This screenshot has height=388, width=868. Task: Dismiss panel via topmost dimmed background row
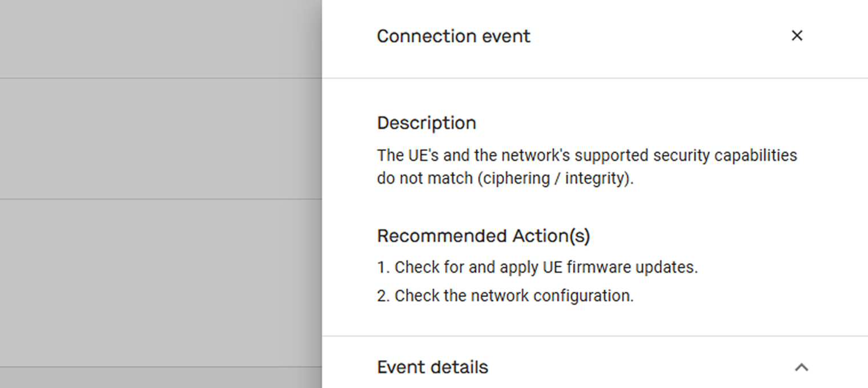coord(161,39)
